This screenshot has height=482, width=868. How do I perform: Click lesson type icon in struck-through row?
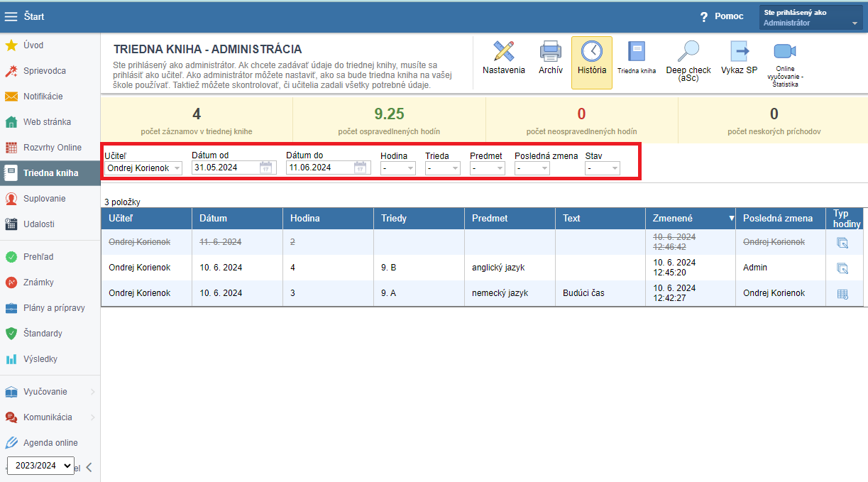click(x=842, y=243)
